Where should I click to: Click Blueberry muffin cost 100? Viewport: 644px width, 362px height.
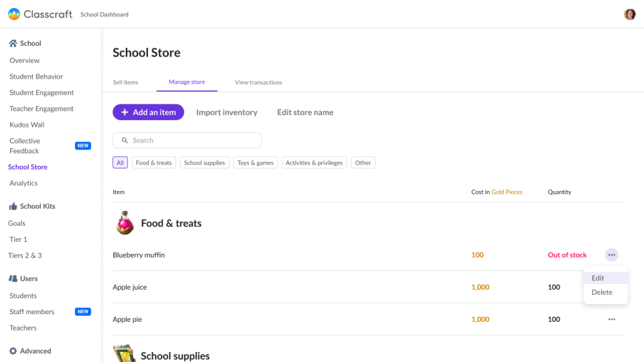(477, 255)
